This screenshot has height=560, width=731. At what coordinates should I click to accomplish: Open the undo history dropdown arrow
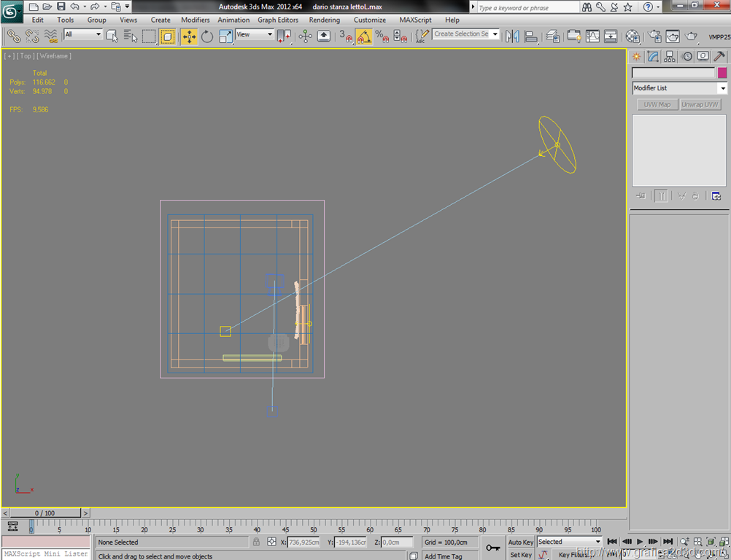[x=85, y=7]
